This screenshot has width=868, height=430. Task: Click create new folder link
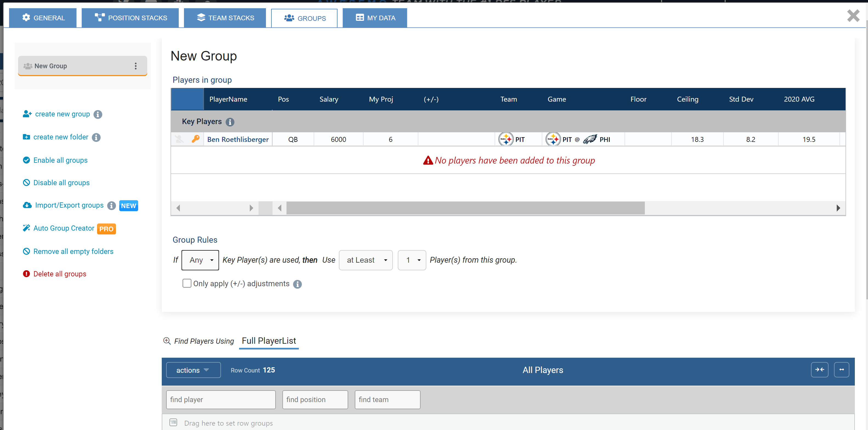(61, 137)
